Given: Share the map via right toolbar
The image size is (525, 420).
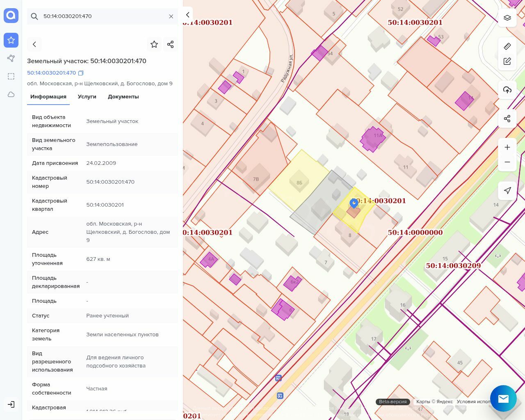Looking at the screenshot, I should coord(507,119).
